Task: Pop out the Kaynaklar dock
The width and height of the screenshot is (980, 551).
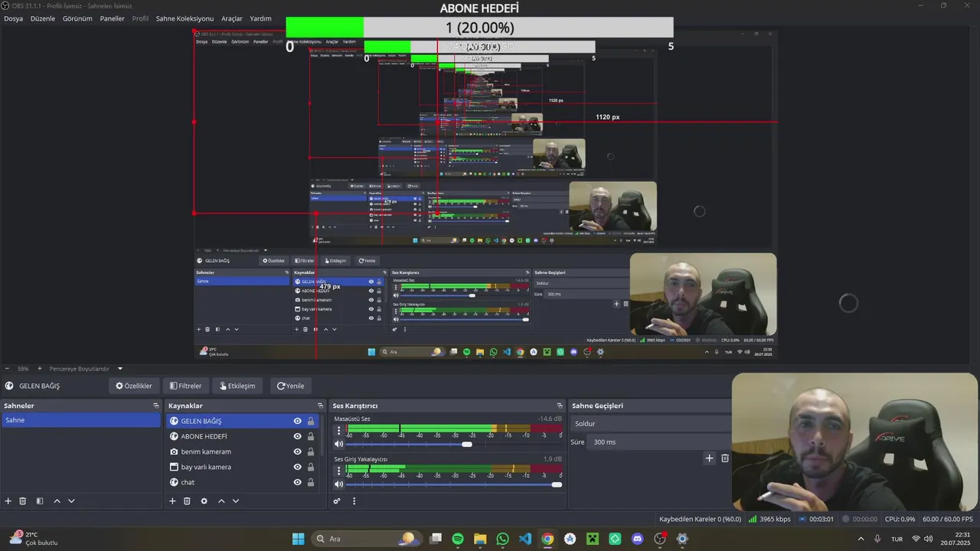Action: [321, 406]
